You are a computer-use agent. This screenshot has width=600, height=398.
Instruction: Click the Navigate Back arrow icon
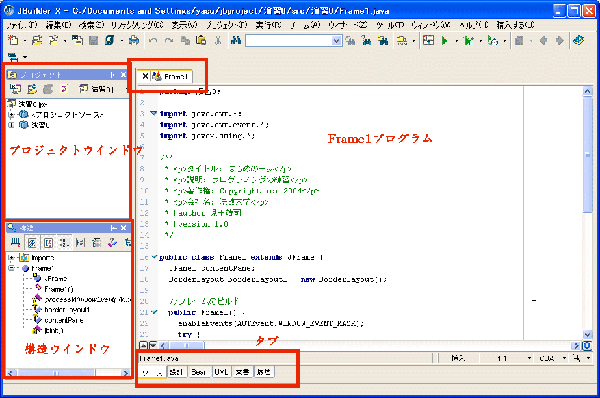[543, 40]
